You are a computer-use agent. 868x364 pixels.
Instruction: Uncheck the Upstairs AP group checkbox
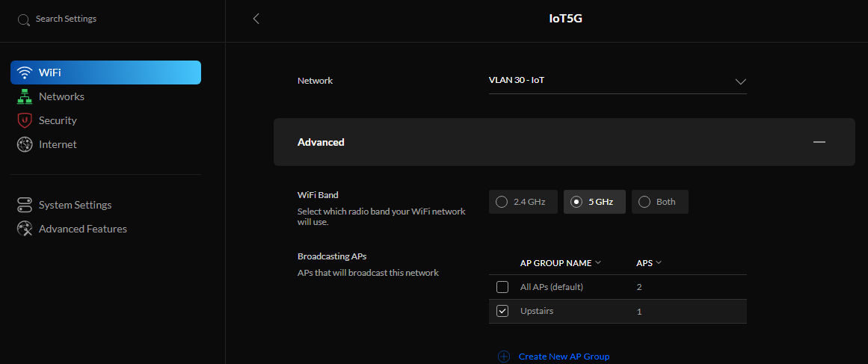point(502,311)
